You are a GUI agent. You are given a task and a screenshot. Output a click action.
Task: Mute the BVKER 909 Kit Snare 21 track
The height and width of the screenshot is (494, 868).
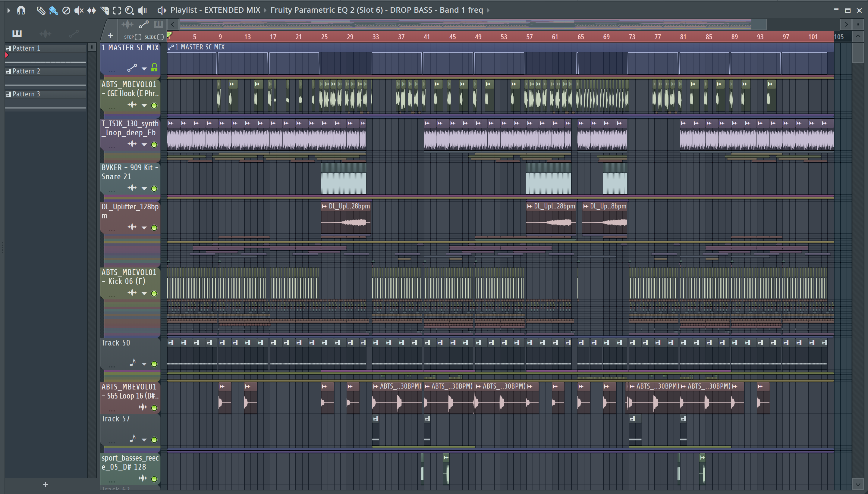(x=154, y=189)
